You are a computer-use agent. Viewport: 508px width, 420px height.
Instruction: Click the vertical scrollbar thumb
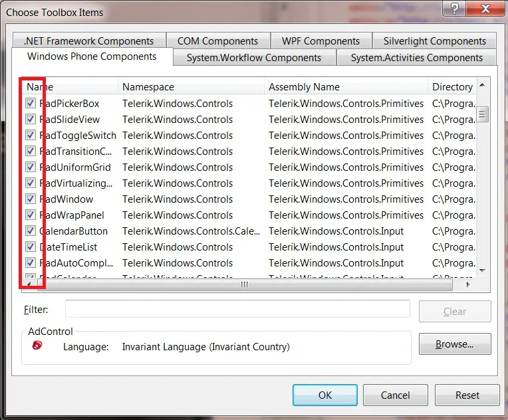483,114
